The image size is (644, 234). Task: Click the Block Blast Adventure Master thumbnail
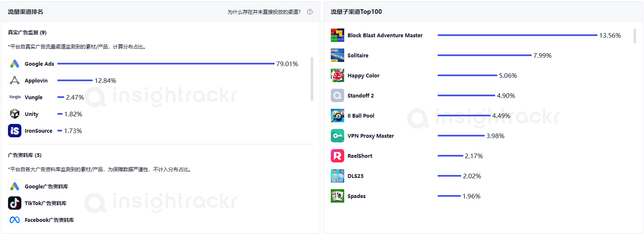(x=337, y=35)
